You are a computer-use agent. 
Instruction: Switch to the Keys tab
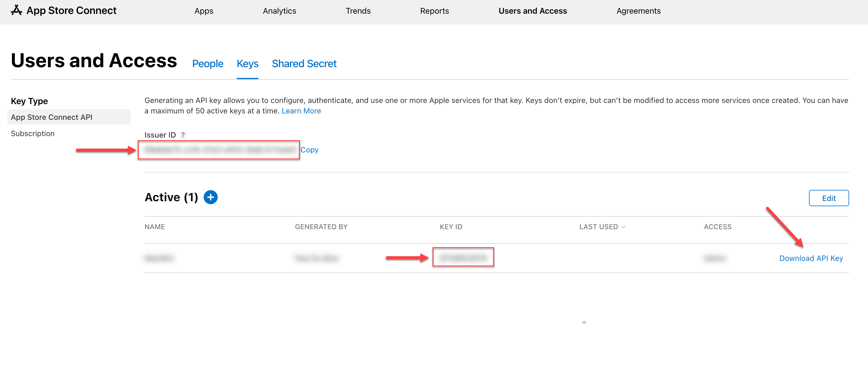coord(247,64)
